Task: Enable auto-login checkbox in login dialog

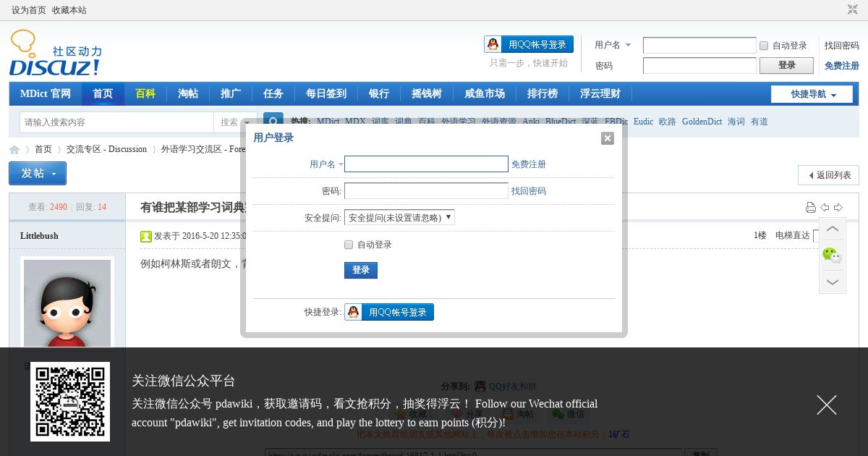Action: coord(349,245)
